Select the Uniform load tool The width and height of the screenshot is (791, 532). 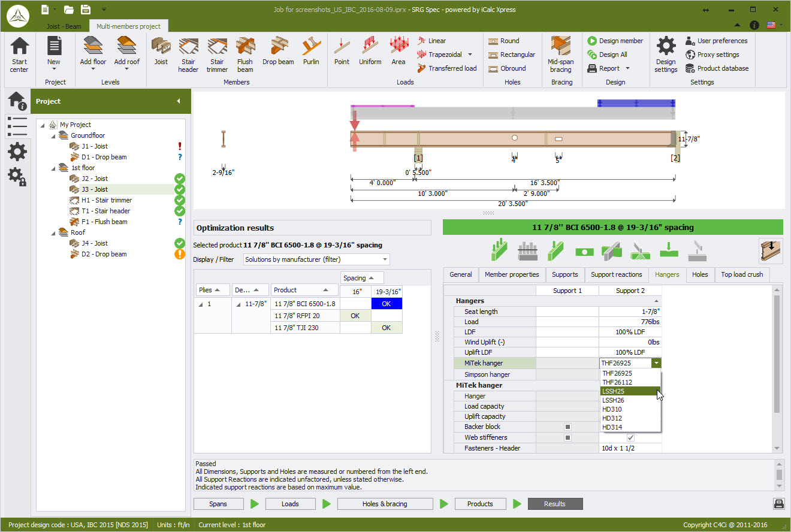(x=370, y=51)
